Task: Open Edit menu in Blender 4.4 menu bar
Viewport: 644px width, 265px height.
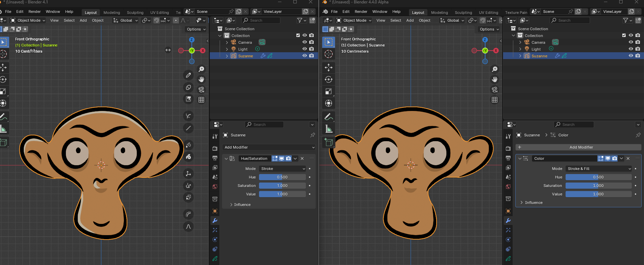Action: tap(346, 12)
